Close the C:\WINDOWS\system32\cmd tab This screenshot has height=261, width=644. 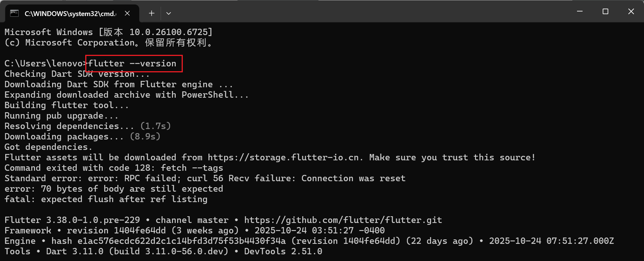pyautogui.click(x=127, y=13)
